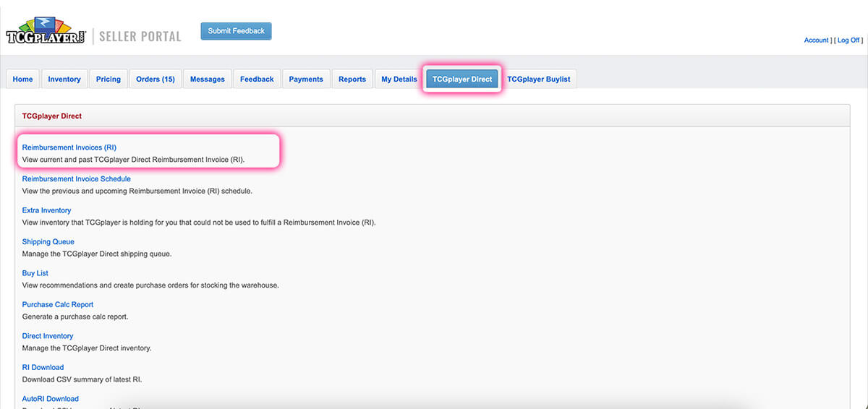
Task: Open the Purchase Calc Report link
Action: pos(57,304)
